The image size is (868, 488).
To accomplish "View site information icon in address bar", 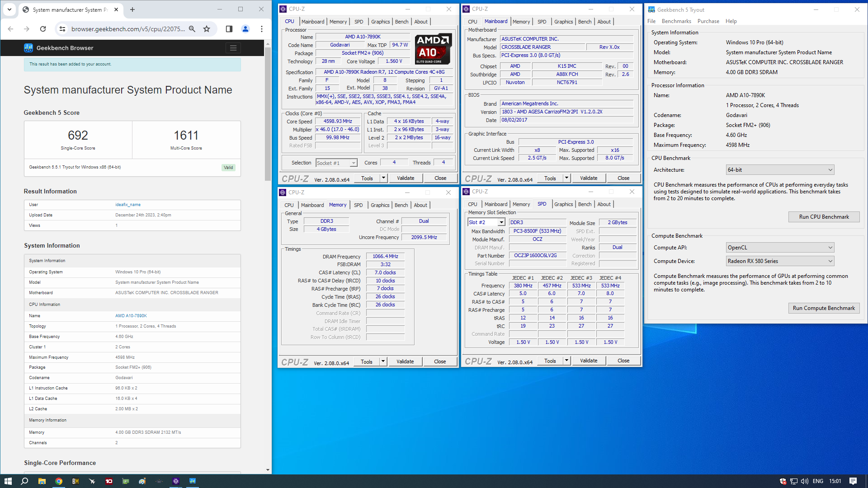I will [x=62, y=29].
